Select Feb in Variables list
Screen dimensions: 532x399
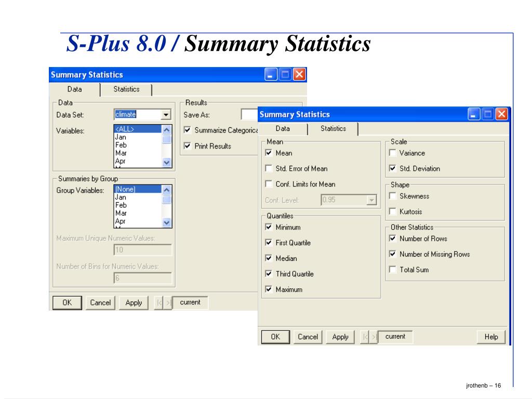point(138,145)
